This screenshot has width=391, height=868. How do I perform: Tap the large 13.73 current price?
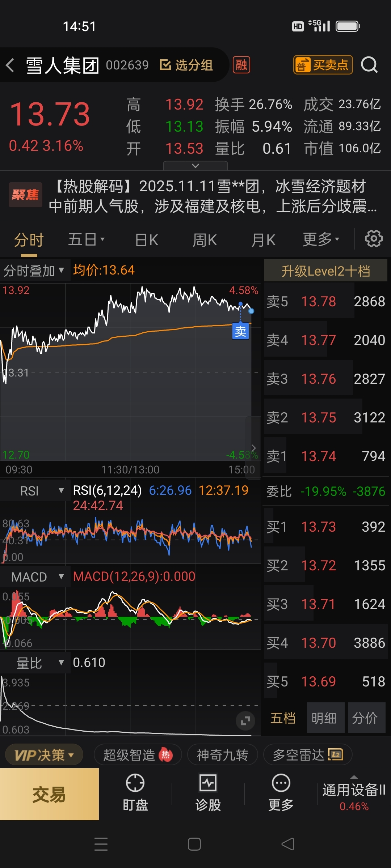tap(50, 114)
